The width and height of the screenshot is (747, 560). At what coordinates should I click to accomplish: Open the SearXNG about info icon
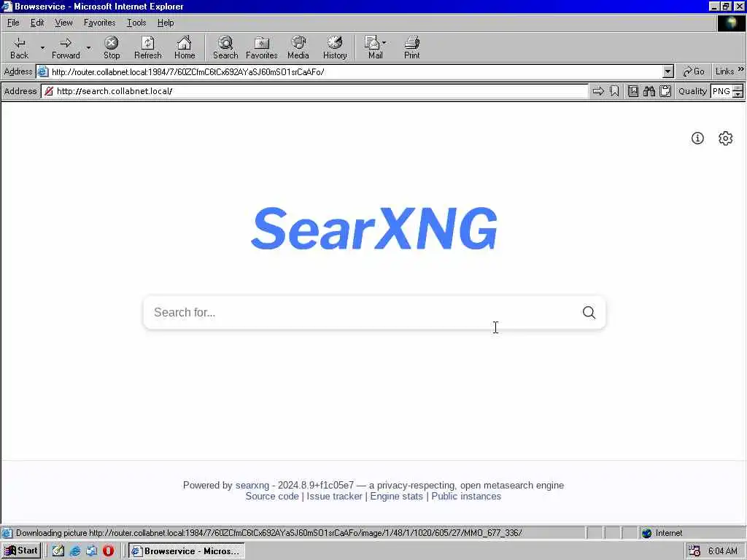(697, 138)
